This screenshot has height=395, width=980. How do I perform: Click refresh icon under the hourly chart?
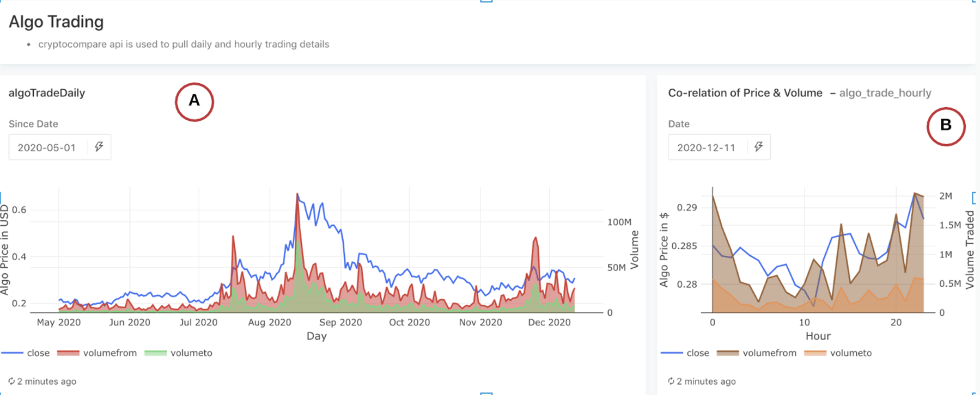coord(671,381)
